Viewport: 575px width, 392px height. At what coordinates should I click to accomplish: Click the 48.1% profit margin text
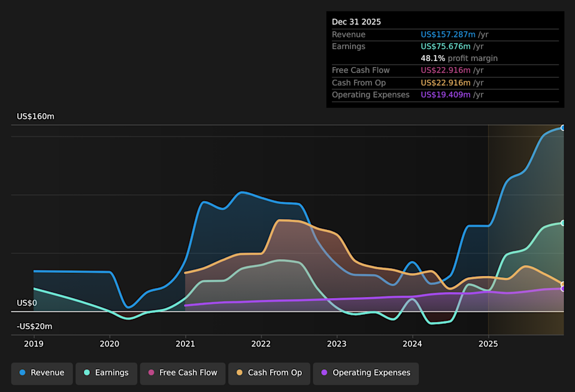[459, 58]
